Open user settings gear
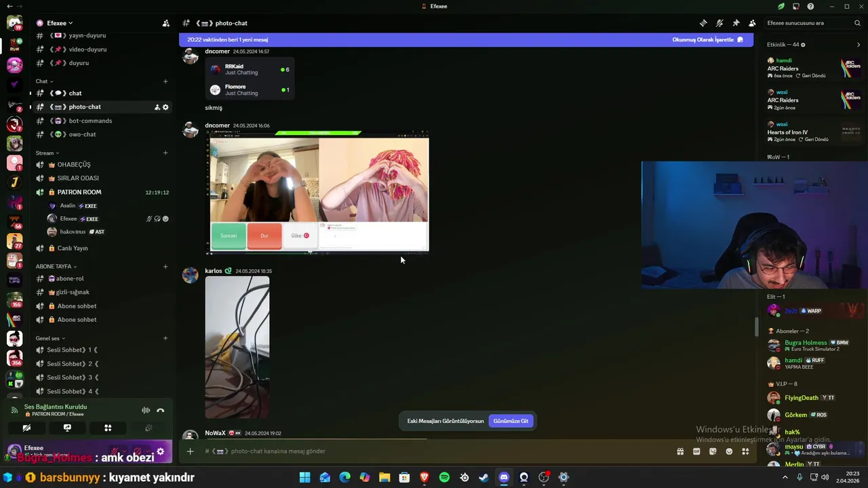Viewport: 868px width, 488px height. coord(161,451)
